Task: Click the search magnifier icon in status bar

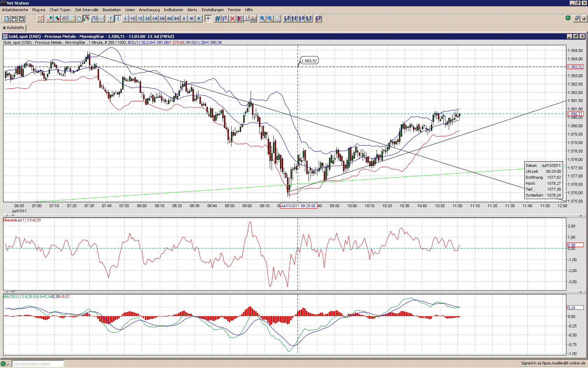Action: [9, 364]
